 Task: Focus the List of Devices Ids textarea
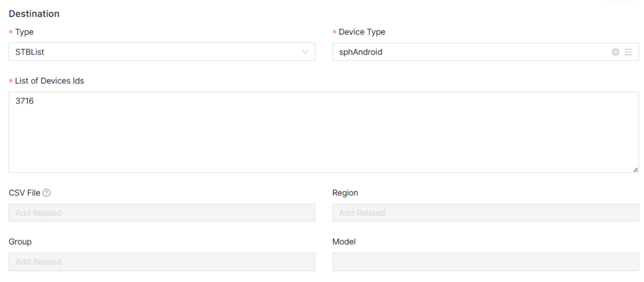tap(322, 132)
